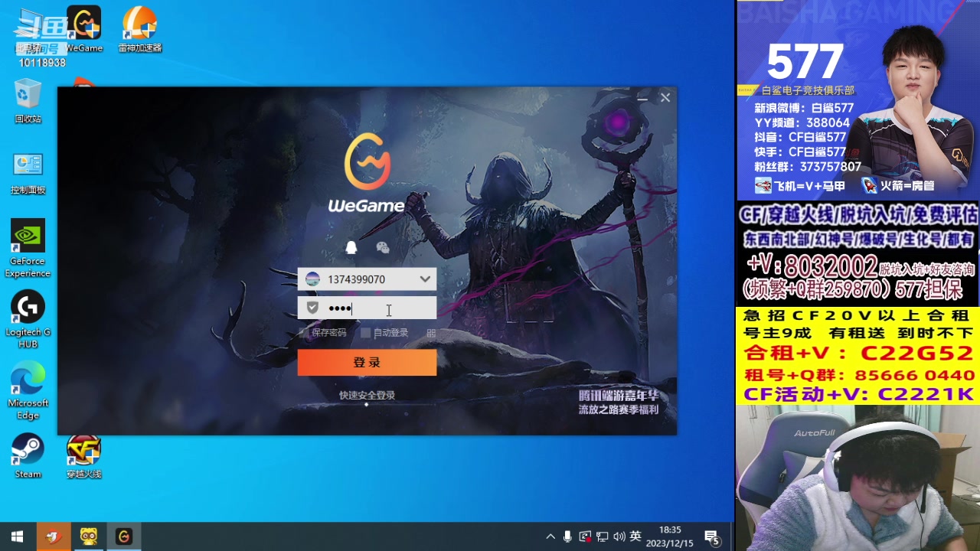Switch to WeGame taskbar button
The height and width of the screenshot is (551, 980).
[124, 536]
